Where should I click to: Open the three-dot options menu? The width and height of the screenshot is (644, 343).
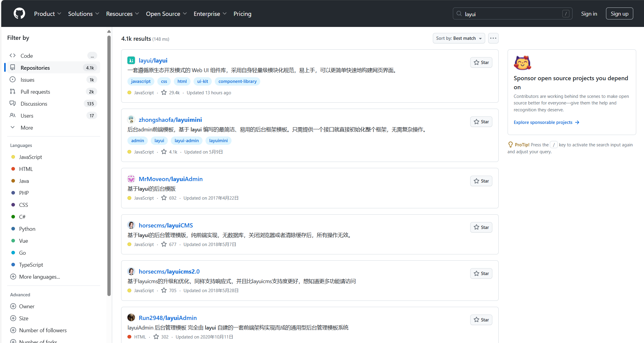pyautogui.click(x=493, y=38)
